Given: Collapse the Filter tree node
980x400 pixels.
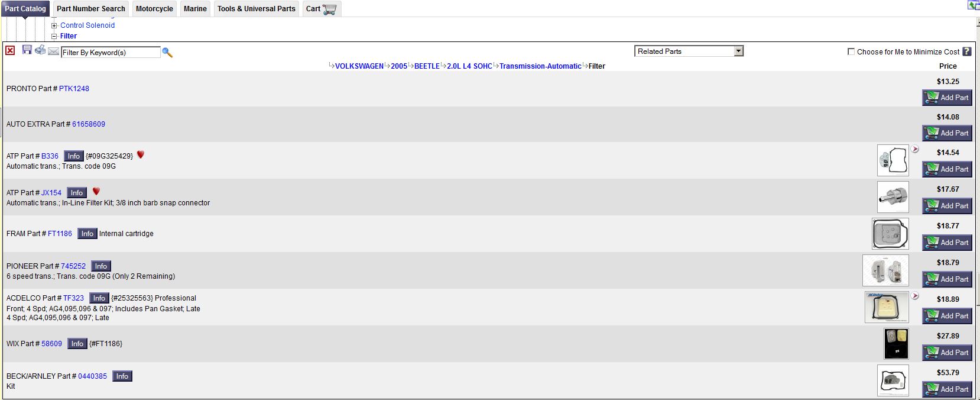Looking at the screenshot, I should point(54,36).
